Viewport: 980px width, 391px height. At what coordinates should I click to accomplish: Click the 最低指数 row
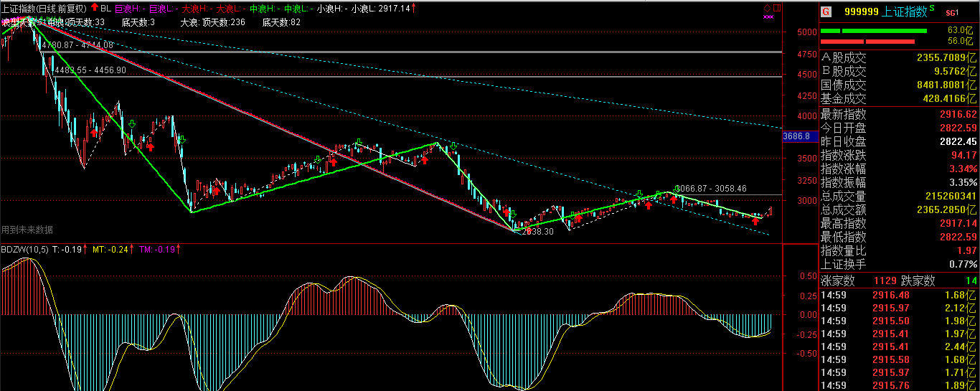[899, 237]
